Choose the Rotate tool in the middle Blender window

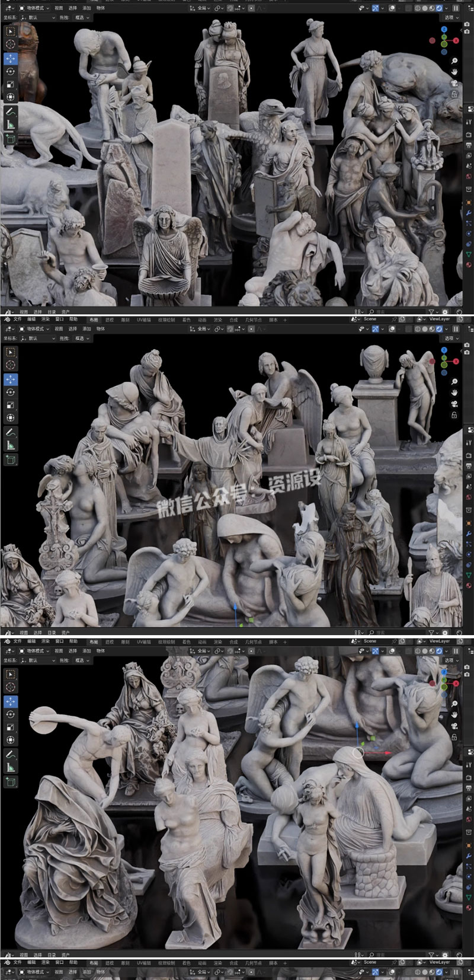pyautogui.click(x=11, y=392)
